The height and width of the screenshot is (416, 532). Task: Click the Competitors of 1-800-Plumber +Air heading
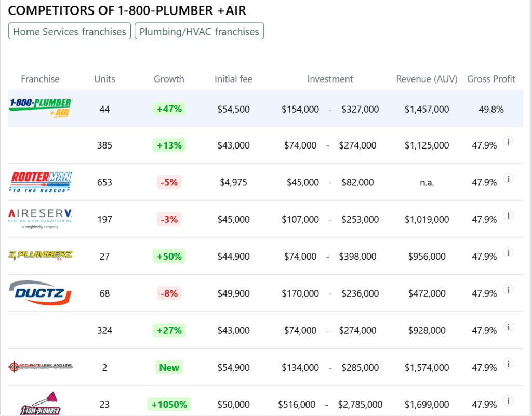pyautogui.click(x=127, y=10)
